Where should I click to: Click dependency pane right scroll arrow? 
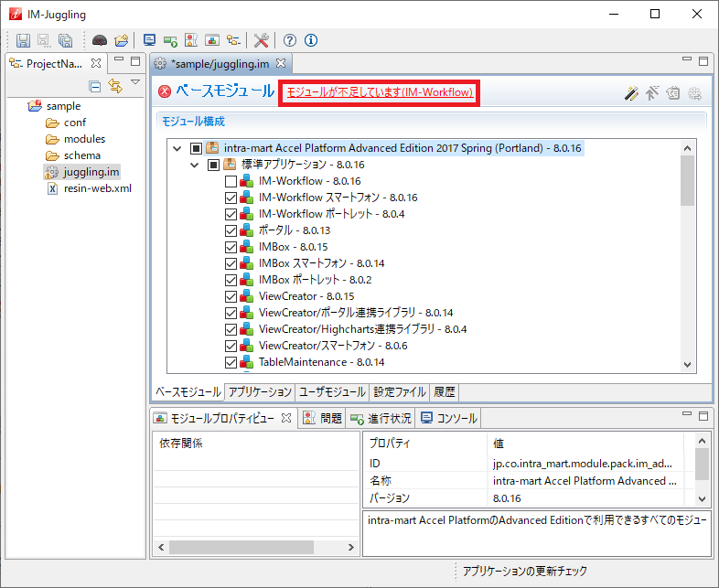point(350,547)
